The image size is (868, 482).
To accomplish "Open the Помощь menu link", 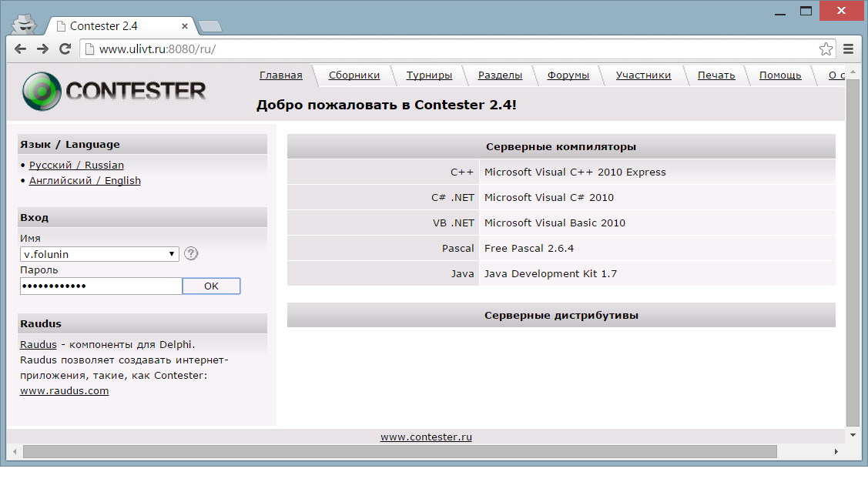I will pyautogui.click(x=780, y=75).
